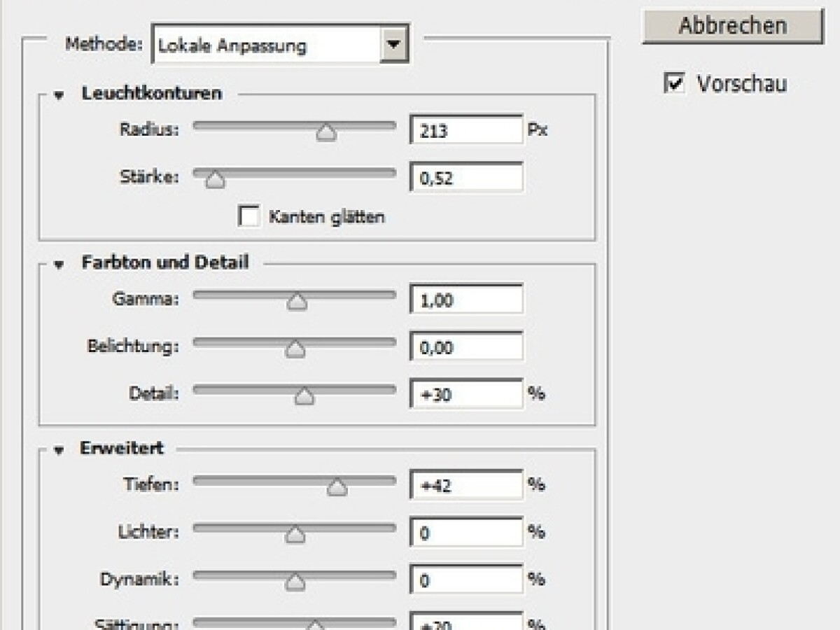Screen dimensions: 840x630
Task: Click the Belichtung slider handle
Action: tap(295, 349)
